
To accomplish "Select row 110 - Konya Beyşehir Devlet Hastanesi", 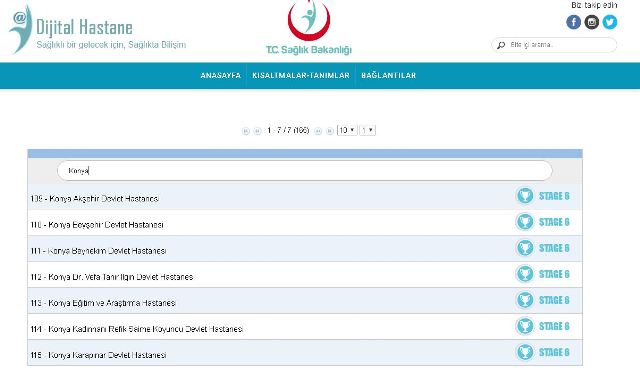I will click(304, 223).
